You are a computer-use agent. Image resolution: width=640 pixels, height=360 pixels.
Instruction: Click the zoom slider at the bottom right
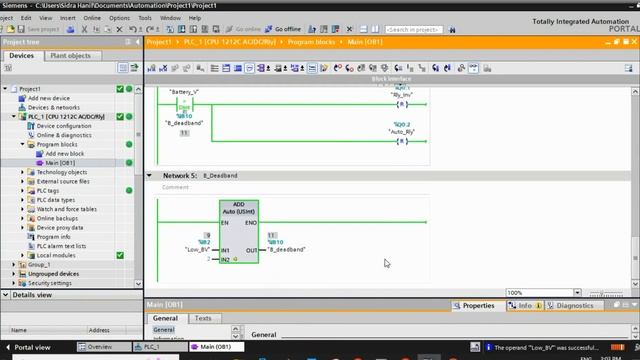tap(606, 293)
